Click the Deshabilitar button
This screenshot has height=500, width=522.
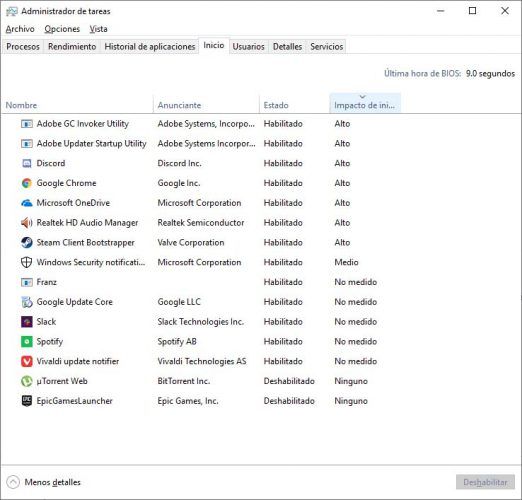(x=485, y=482)
